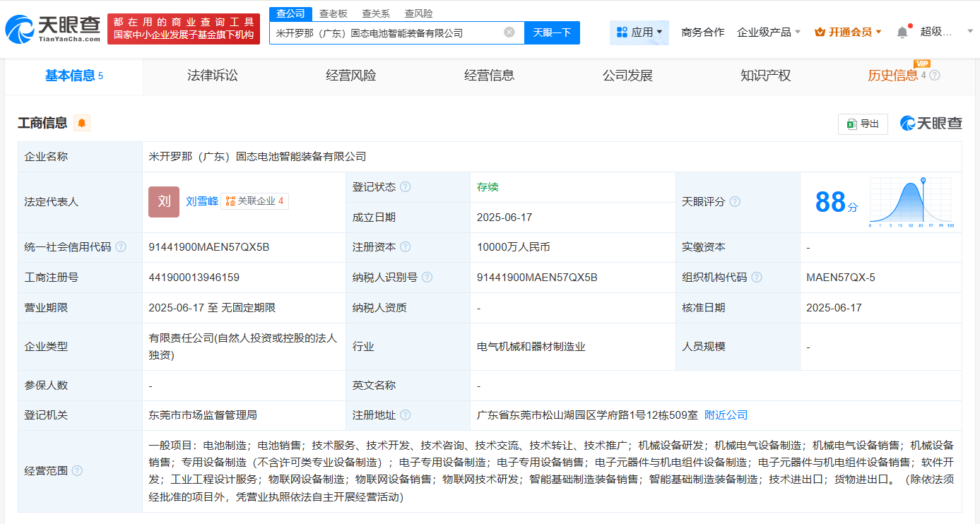The image size is (980, 524).
Task: Select the 查老板 search mode
Action: tap(333, 13)
